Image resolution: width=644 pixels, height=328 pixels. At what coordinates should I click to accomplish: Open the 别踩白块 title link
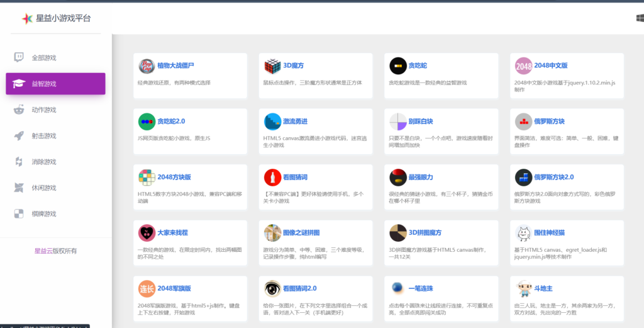click(421, 122)
